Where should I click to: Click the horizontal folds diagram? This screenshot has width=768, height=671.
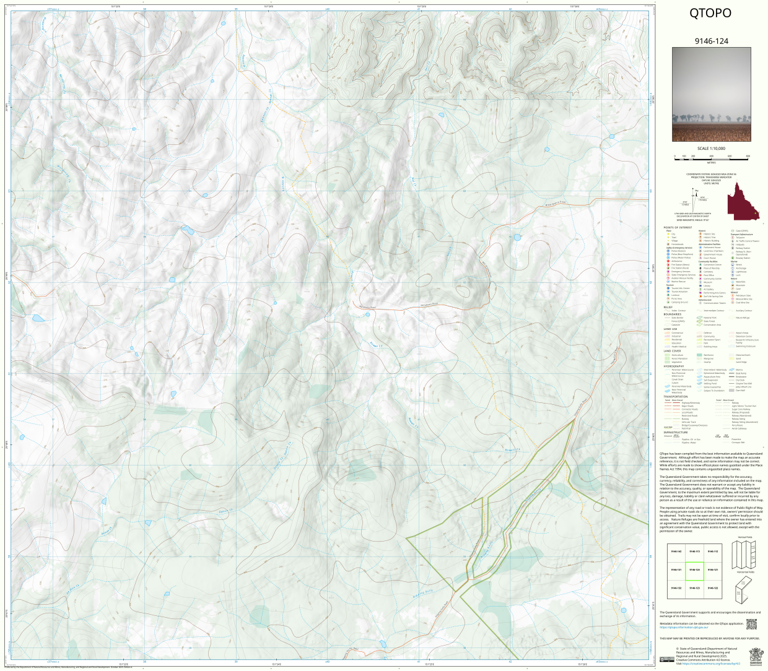coord(743,589)
